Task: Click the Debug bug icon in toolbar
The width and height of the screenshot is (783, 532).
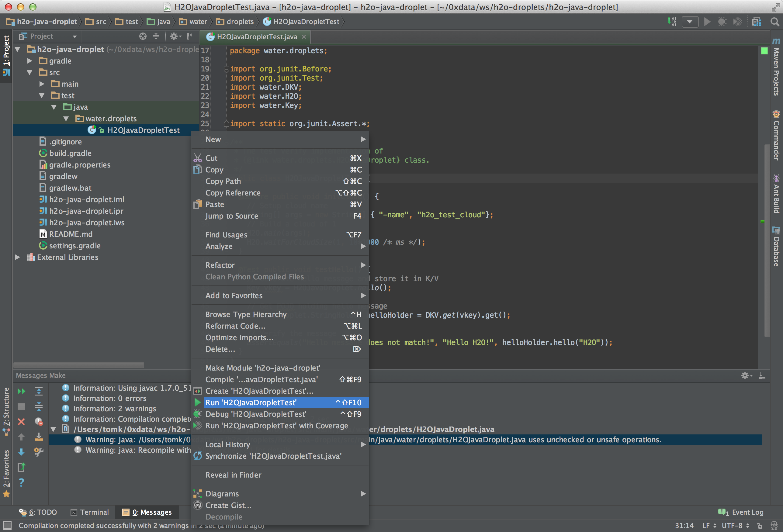Action: [722, 22]
